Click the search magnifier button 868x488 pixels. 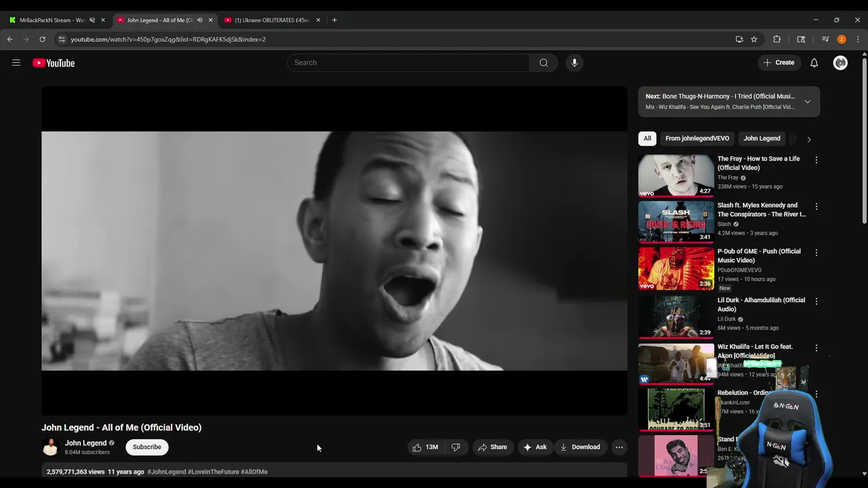coord(544,63)
